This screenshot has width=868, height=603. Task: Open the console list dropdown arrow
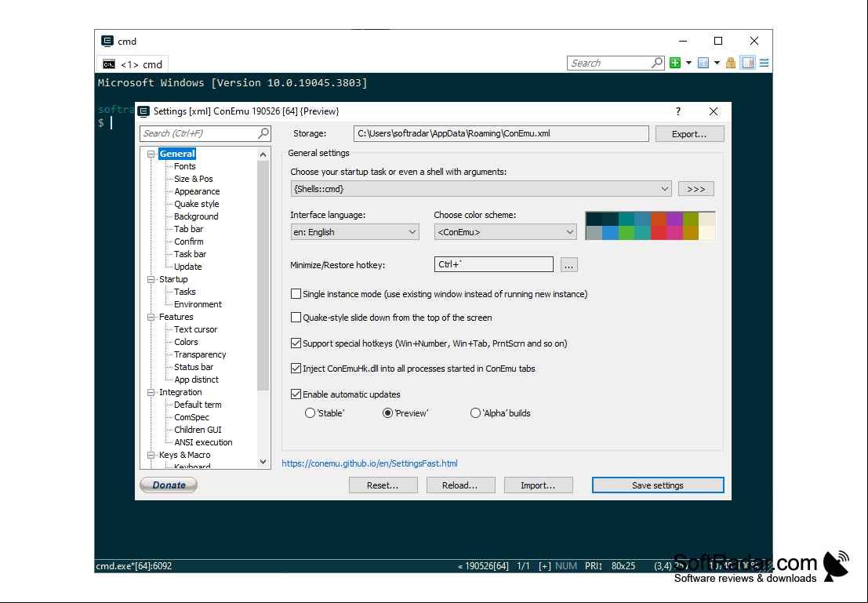pyautogui.click(x=717, y=64)
